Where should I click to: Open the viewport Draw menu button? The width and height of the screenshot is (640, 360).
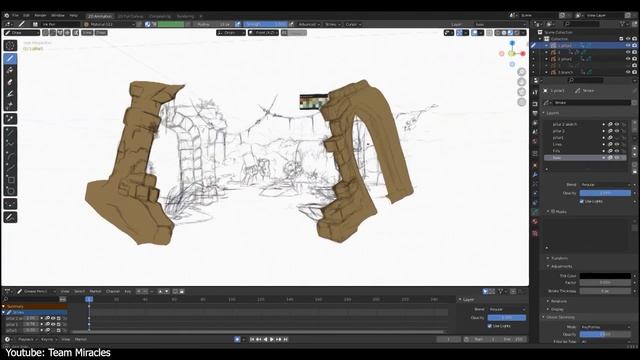point(100,33)
